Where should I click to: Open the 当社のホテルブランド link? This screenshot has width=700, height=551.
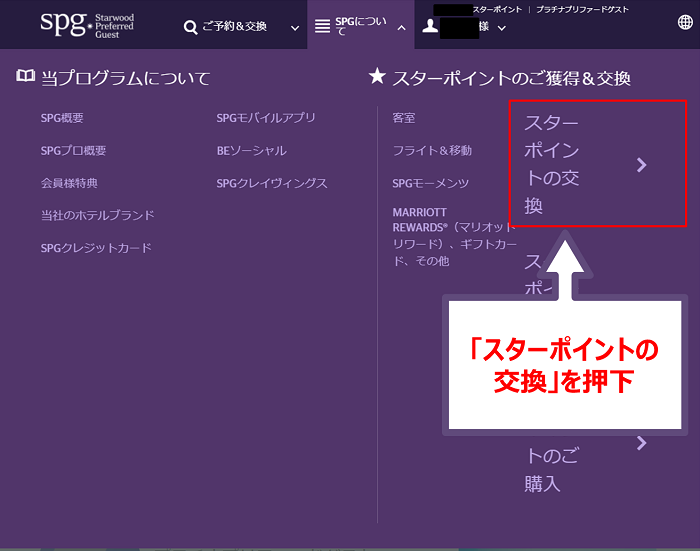(97, 215)
